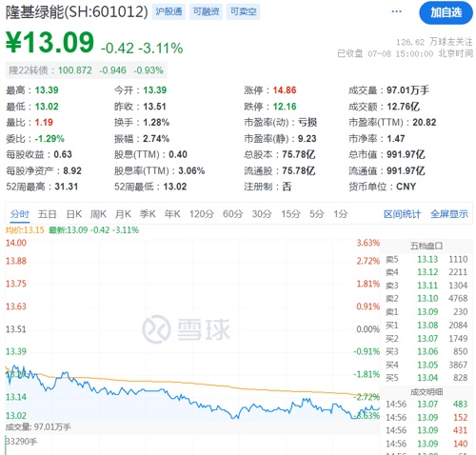Screen dimensions: 476x455
Task: Click the 卖5 order row at 13.13
Action: pos(426,259)
